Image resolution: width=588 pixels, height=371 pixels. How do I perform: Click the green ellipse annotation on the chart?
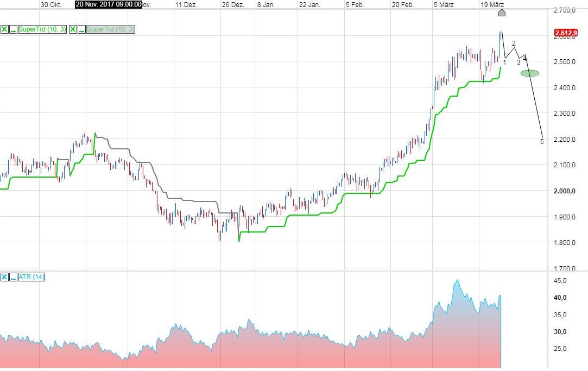tap(529, 72)
